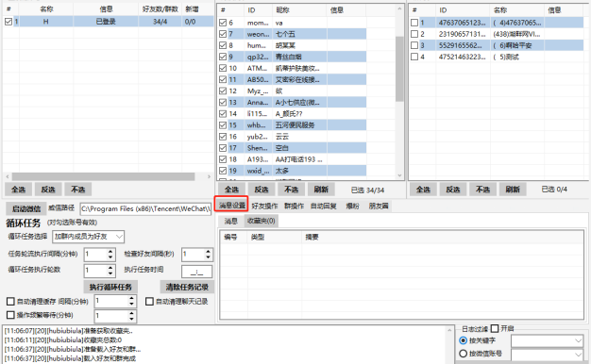591x364 pixels.
Task: Click 刷新 beside 已选 34/34
Action: tap(321, 190)
